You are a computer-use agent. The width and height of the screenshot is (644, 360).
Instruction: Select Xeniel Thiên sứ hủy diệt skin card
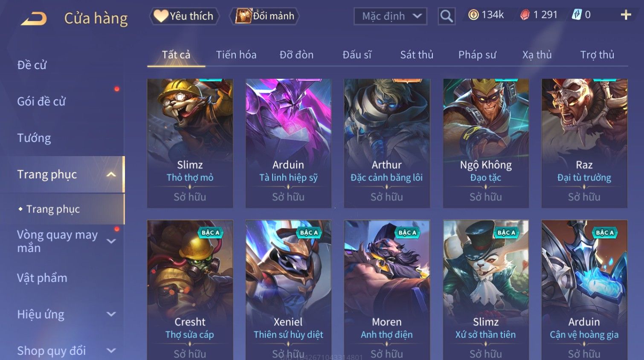pos(288,290)
